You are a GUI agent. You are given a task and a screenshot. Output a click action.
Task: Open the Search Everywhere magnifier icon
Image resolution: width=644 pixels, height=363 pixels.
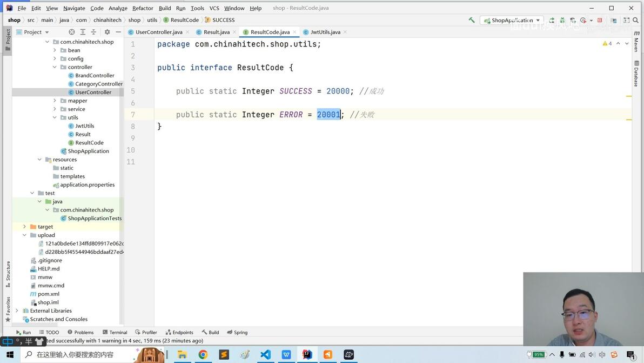click(x=636, y=19)
